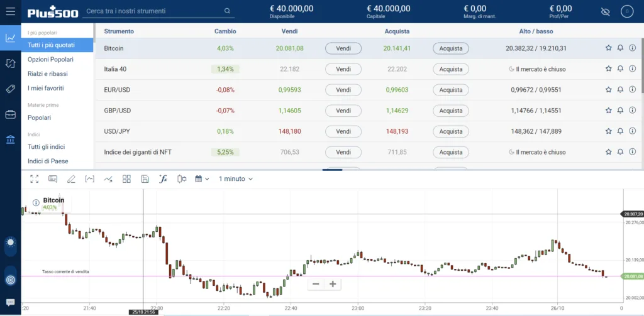Open the account circle icon top right
Viewport: 644px width, 316px height.
click(627, 11)
